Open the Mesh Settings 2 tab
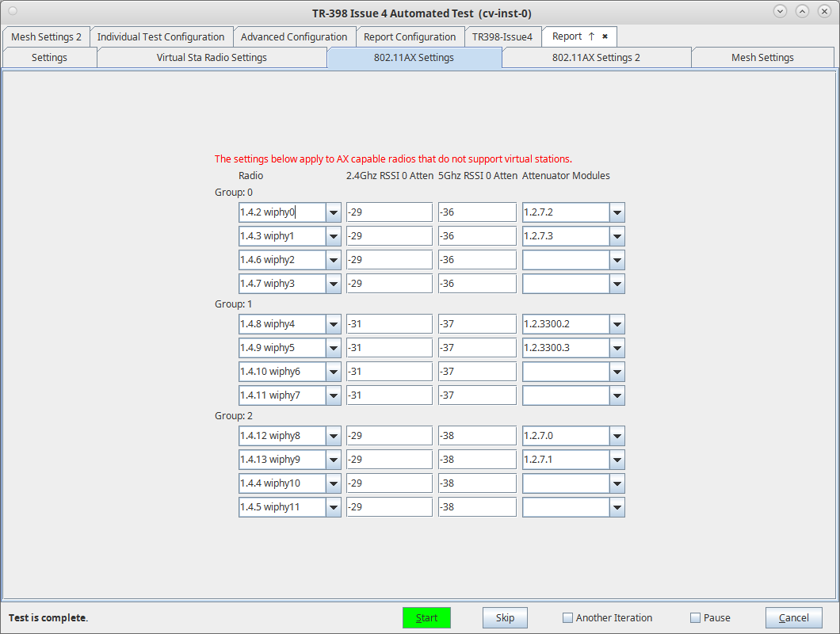Viewport: 840px width, 634px height. point(46,37)
